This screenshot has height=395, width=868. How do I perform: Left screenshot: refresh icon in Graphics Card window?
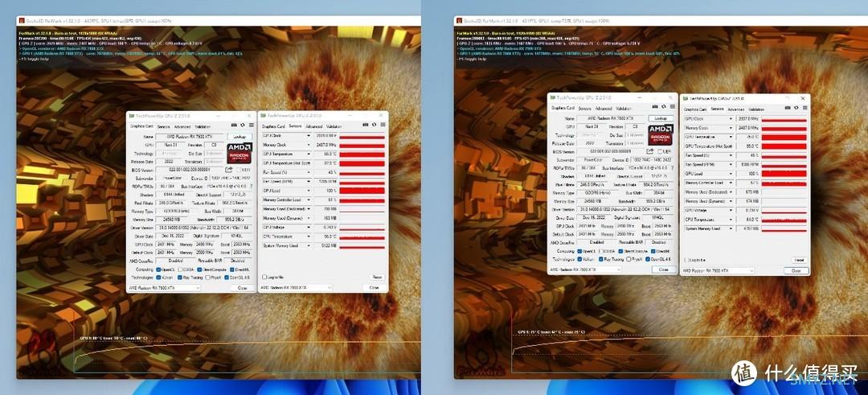coord(243,125)
